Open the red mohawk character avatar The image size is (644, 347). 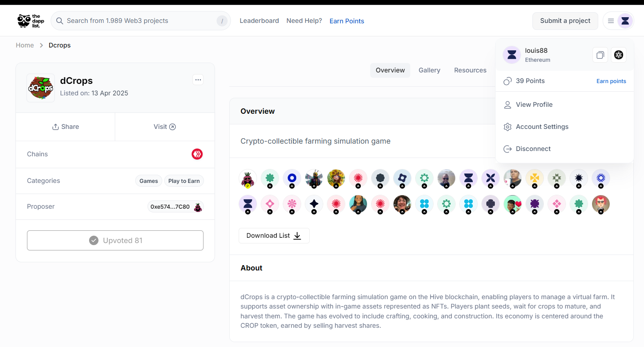pyautogui.click(x=601, y=205)
